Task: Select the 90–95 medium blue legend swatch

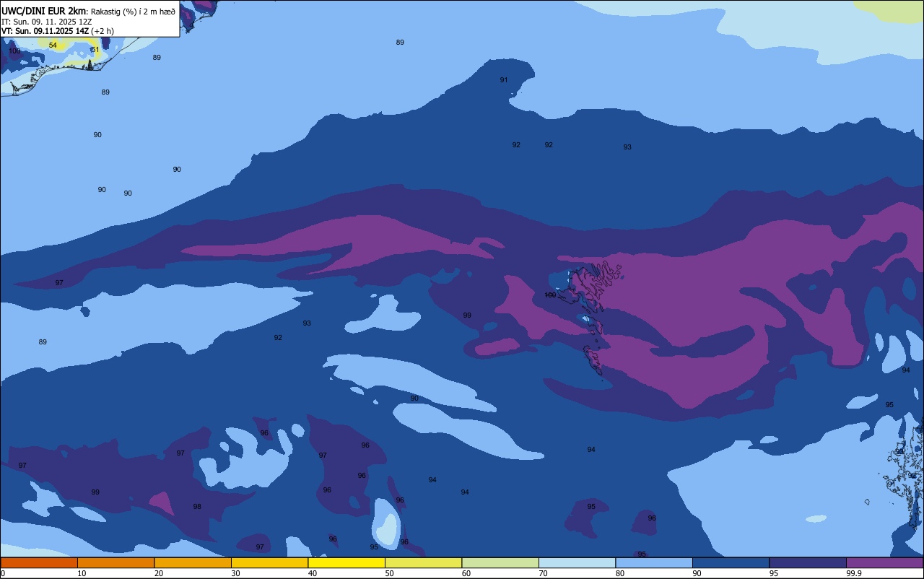Action: click(731, 562)
